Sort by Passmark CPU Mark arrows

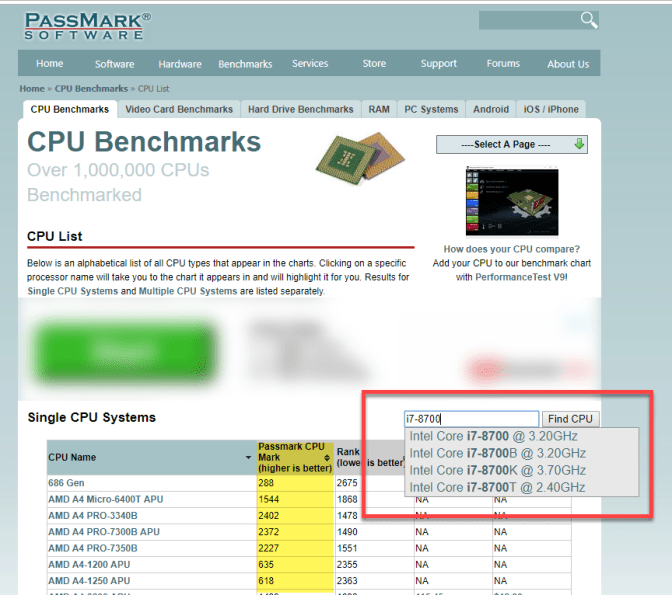point(327,457)
